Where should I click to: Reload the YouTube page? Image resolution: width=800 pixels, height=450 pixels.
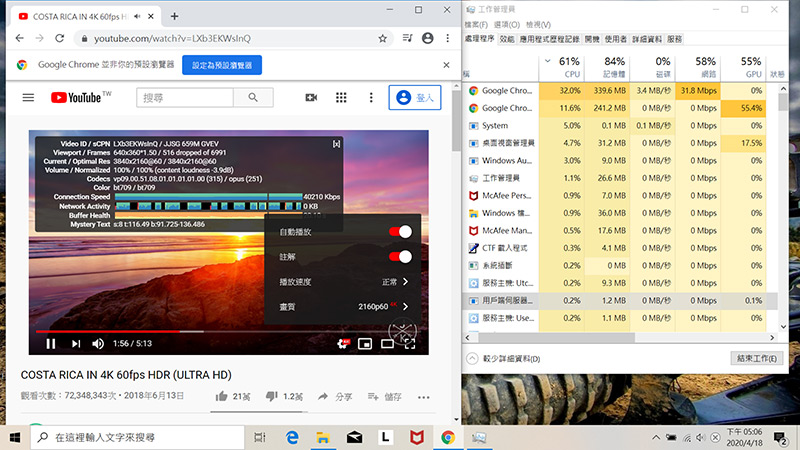point(60,38)
